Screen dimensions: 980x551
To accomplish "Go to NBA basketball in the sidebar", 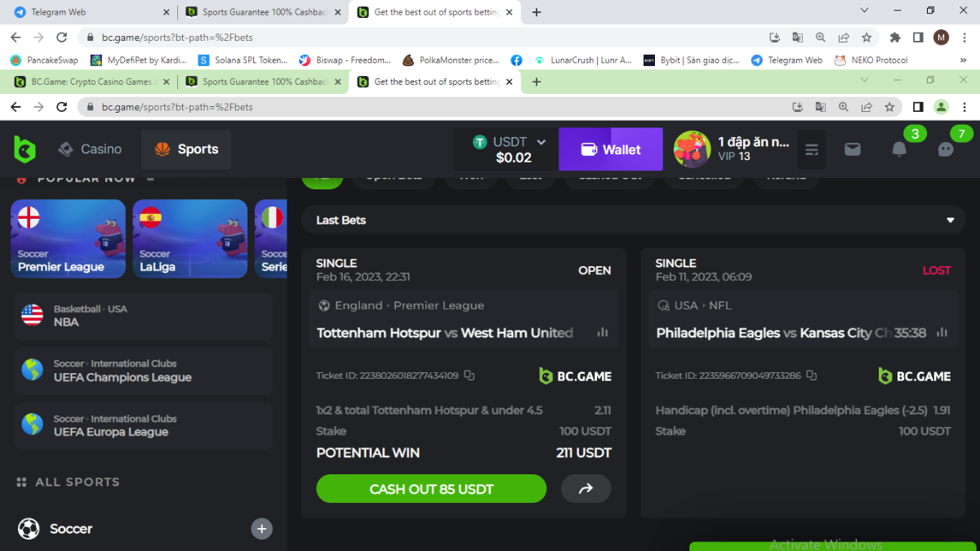I will click(144, 316).
